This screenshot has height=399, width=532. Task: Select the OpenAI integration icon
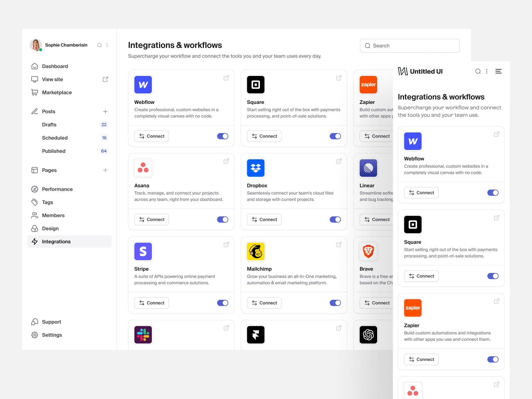coord(368,334)
